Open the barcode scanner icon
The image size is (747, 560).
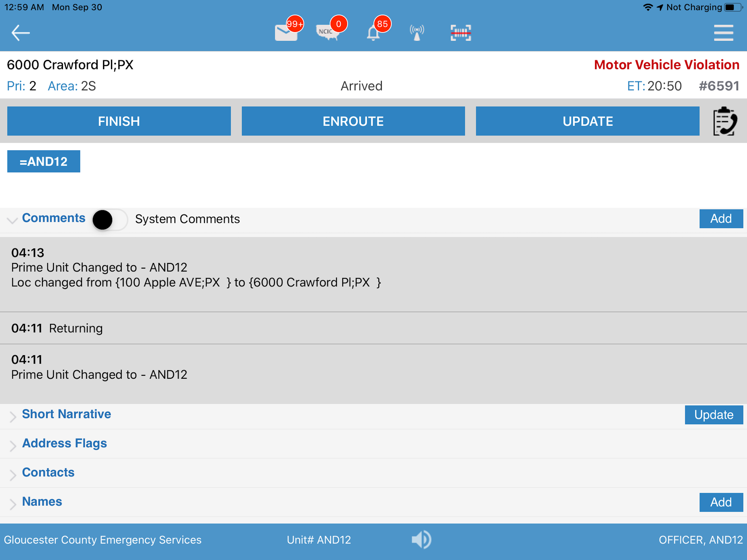461,33
